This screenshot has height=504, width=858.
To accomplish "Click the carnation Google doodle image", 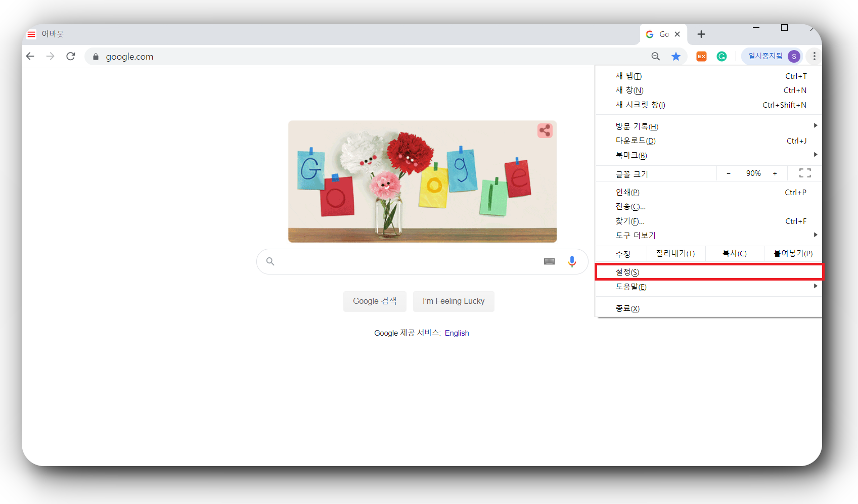I will [422, 181].
